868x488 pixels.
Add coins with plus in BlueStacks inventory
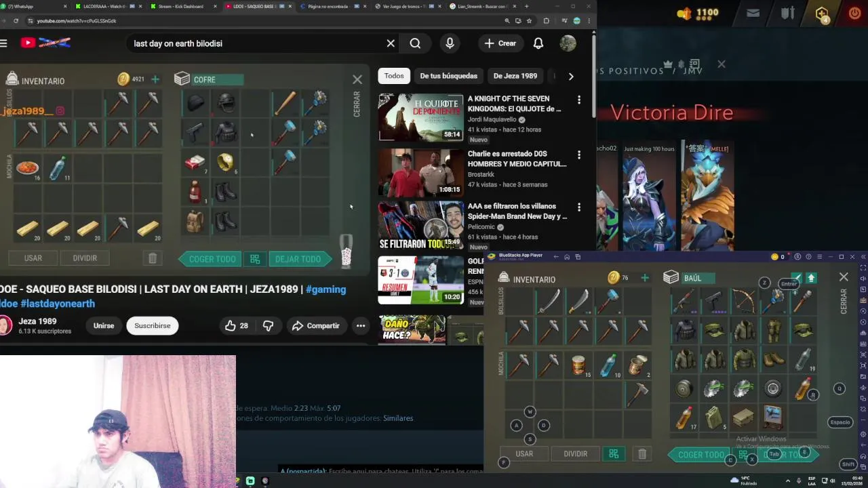pyautogui.click(x=645, y=278)
